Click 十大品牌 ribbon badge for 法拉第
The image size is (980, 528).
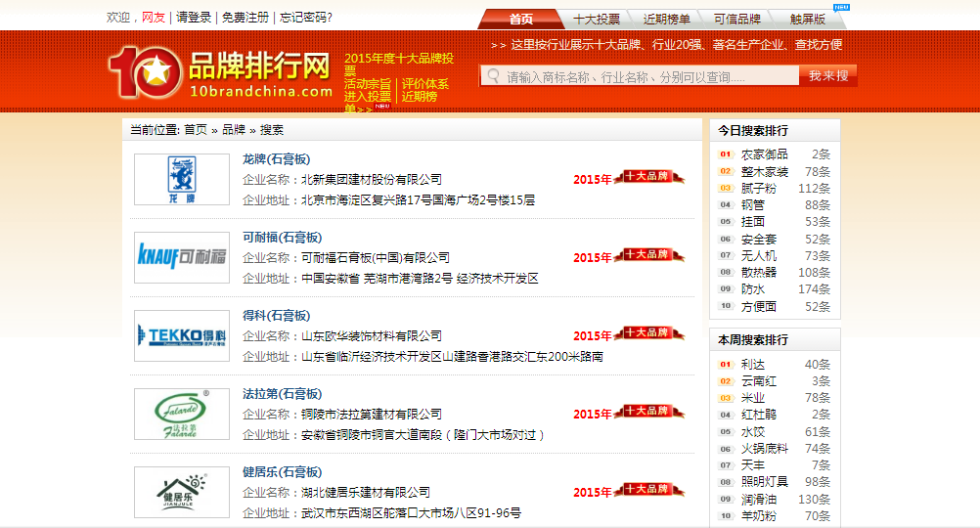(x=649, y=411)
